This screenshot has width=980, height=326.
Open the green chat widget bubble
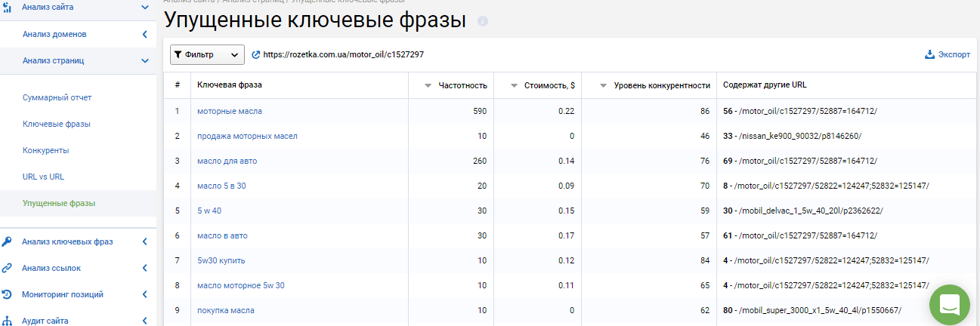coord(949,304)
